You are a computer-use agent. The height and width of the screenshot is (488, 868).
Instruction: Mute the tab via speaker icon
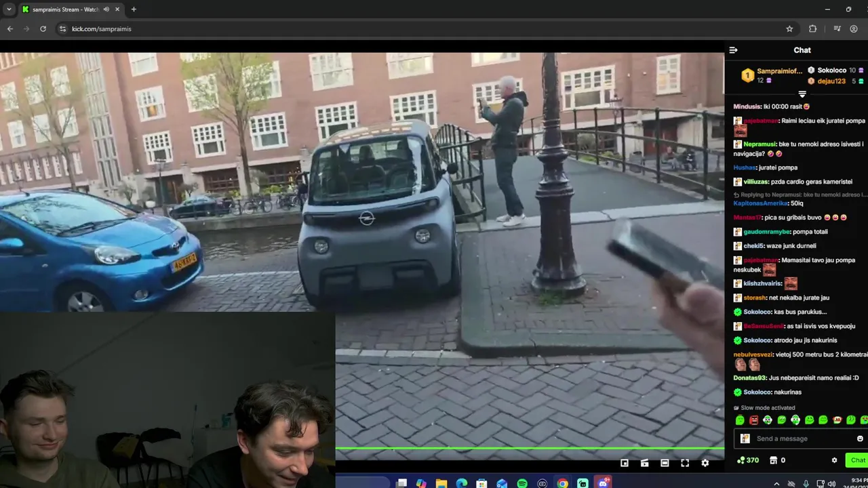click(x=106, y=9)
